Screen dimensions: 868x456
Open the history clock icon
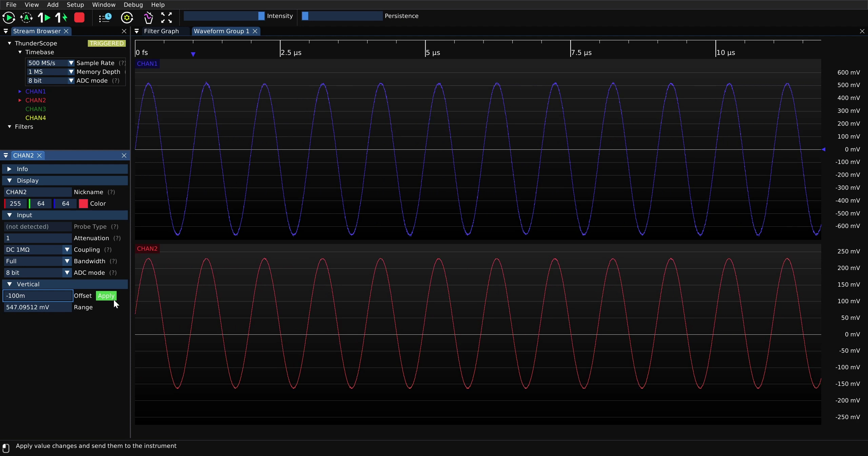click(105, 18)
